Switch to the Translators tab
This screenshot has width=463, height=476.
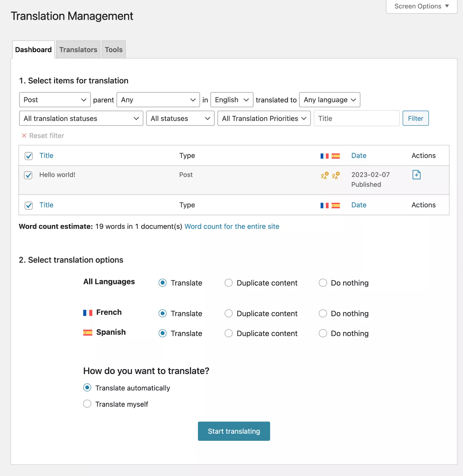click(x=78, y=50)
